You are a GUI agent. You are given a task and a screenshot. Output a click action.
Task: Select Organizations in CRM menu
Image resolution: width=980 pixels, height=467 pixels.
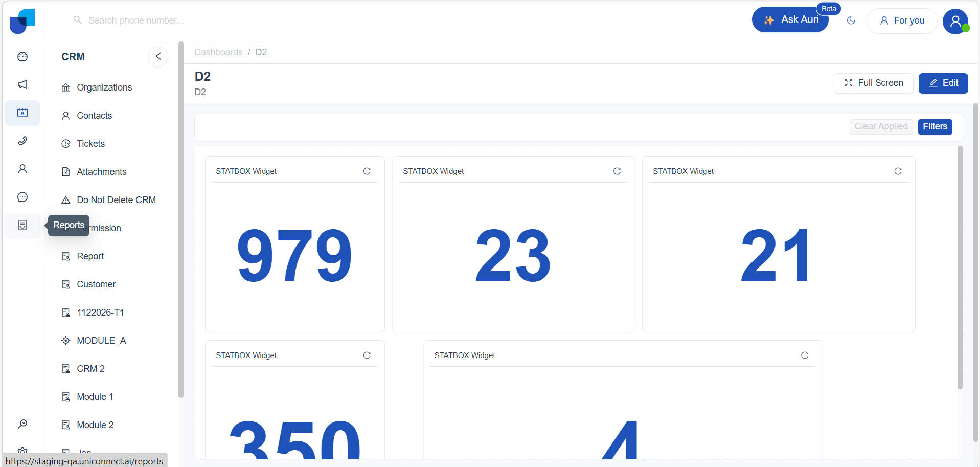point(104,87)
